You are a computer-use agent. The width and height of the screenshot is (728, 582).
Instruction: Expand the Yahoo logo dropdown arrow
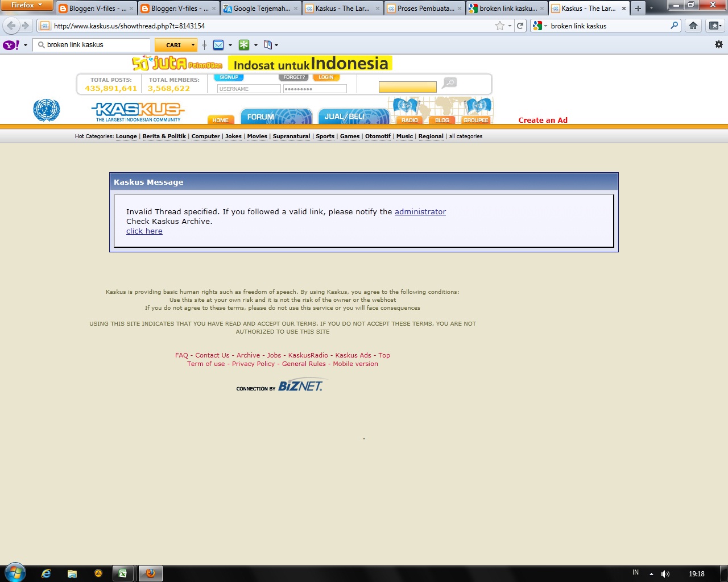pyautogui.click(x=26, y=45)
